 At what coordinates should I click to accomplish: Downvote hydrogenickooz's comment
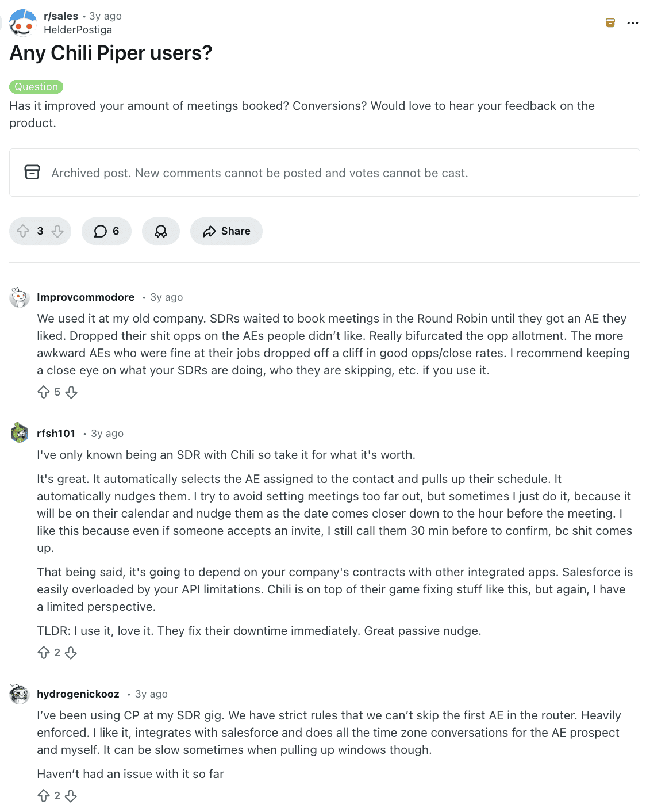71,796
